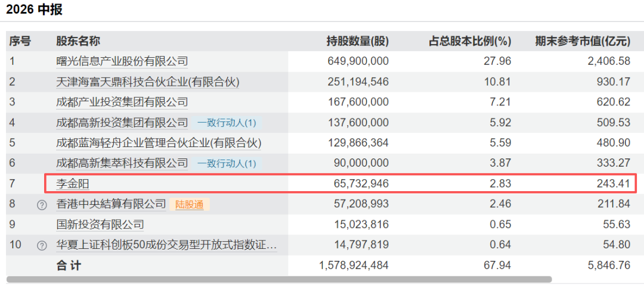Click market value 243.41
The image size is (644, 287).
614,184
